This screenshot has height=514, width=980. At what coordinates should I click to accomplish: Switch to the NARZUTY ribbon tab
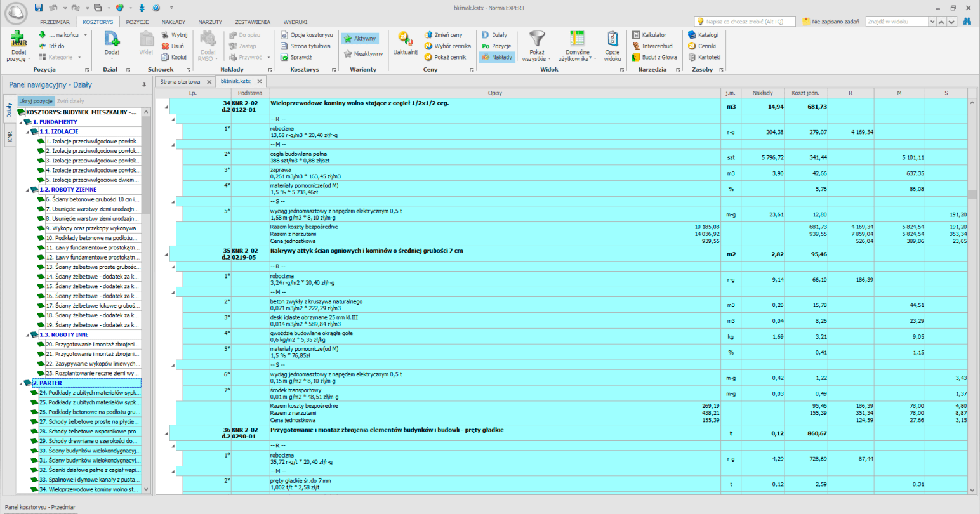209,22
